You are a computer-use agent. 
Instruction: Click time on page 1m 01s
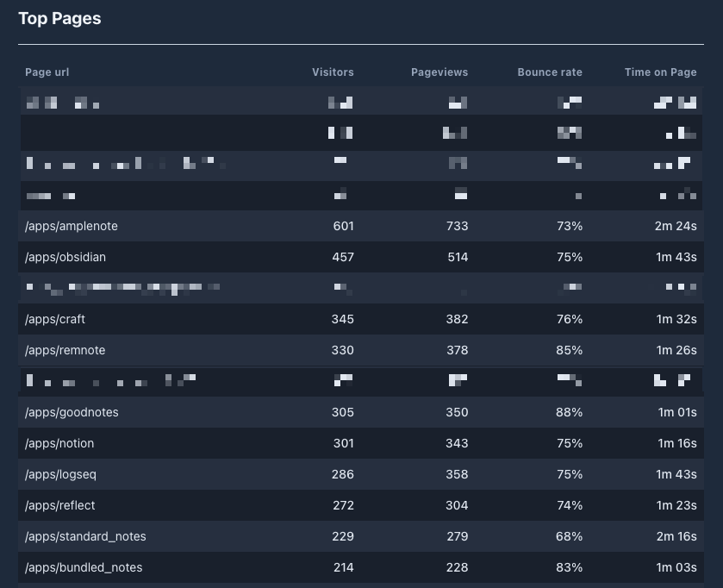pyautogui.click(x=677, y=412)
